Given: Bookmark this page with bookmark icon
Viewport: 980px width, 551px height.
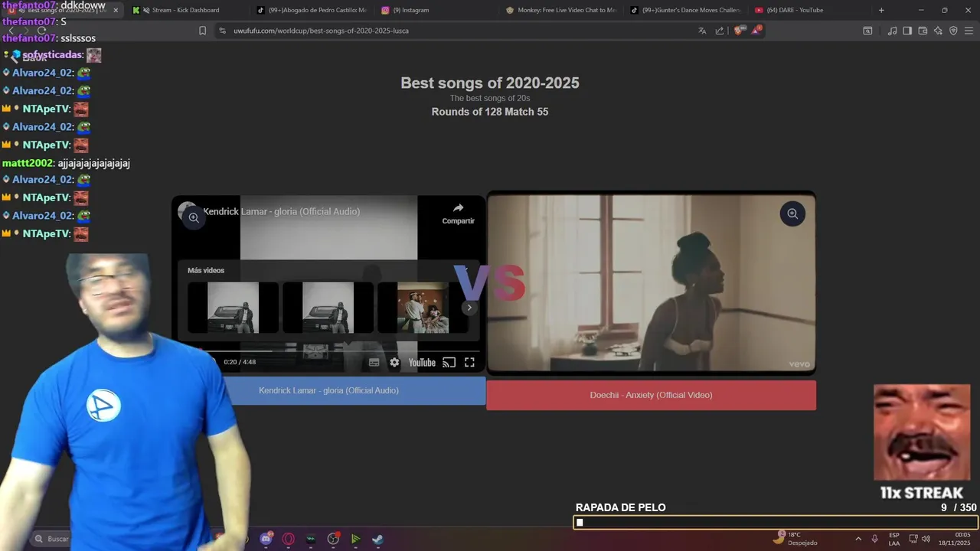Looking at the screenshot, I should point(202,31).
